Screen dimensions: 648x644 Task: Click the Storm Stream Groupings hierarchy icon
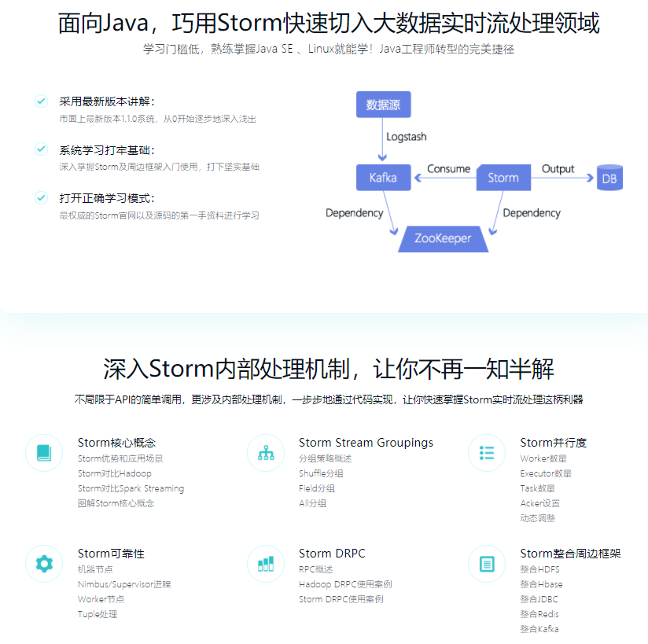266,453
